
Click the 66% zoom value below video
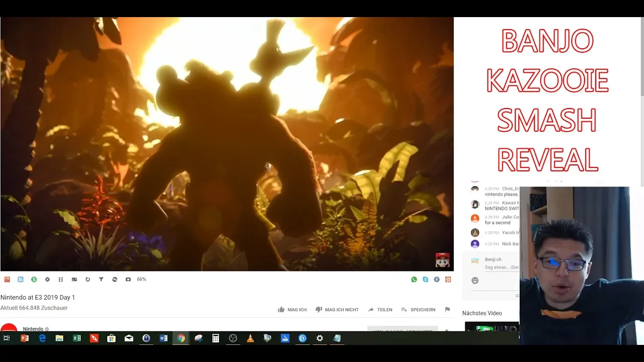[x=141, y=279]
